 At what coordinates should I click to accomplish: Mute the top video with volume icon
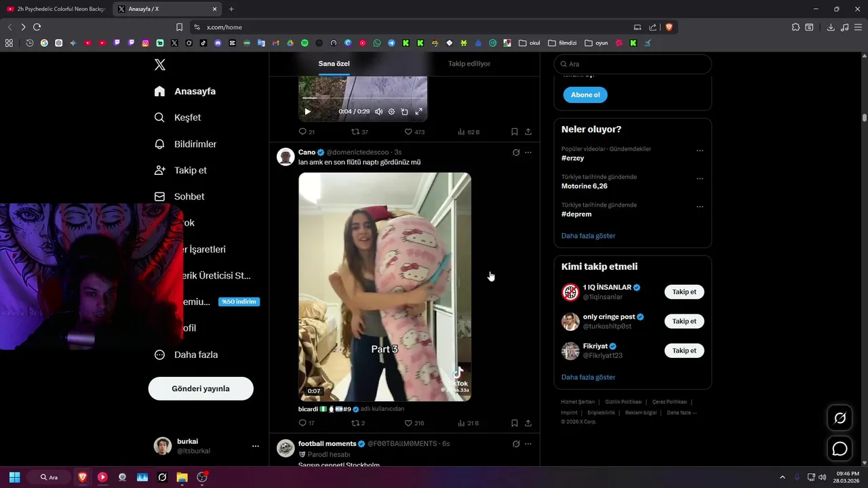tap(378, 112)
